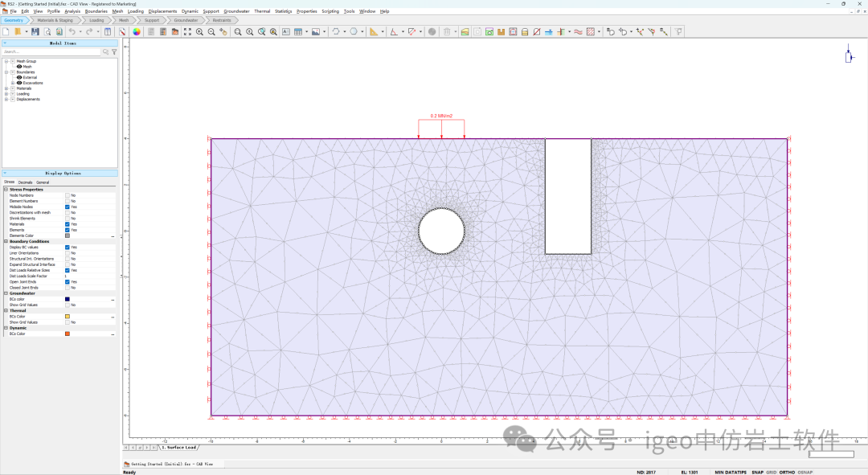
Task: Toggle visibility eye for Excavations
Action: pos(19,83)
